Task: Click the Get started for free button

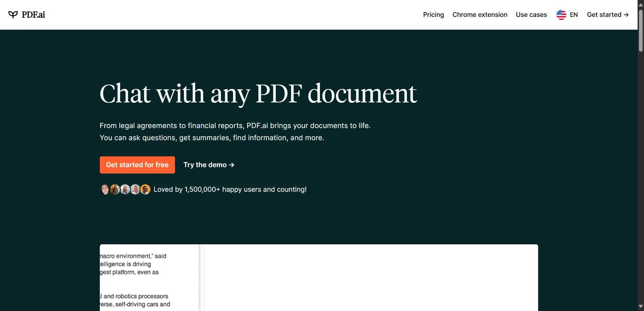Action: tap(137, 165)
